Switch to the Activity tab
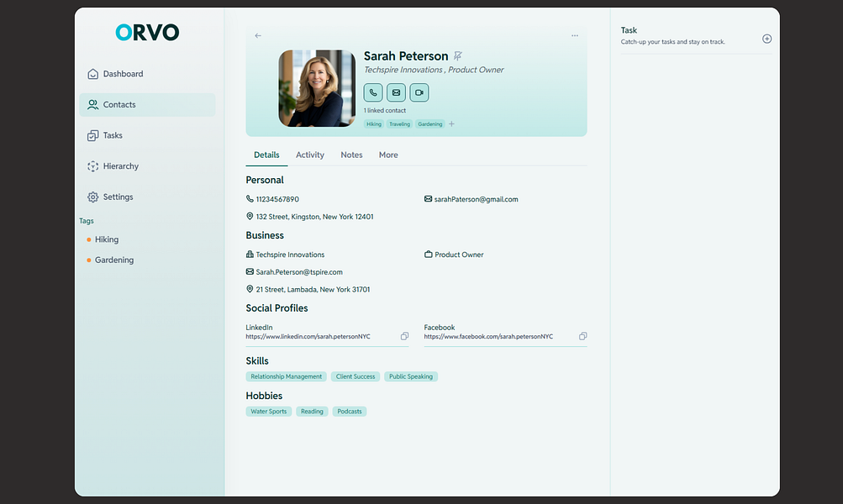The image size is (843, 504). click(310, 155)
